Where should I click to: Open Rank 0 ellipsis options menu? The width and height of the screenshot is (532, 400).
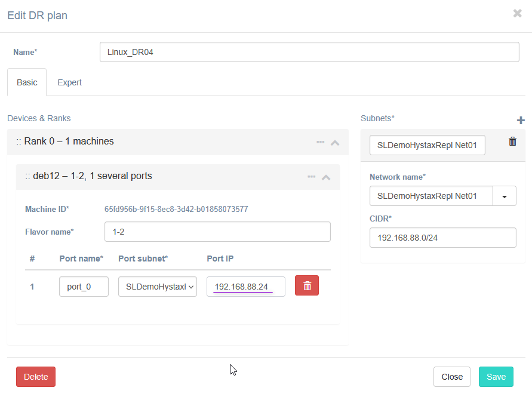(x=321, y=142)
